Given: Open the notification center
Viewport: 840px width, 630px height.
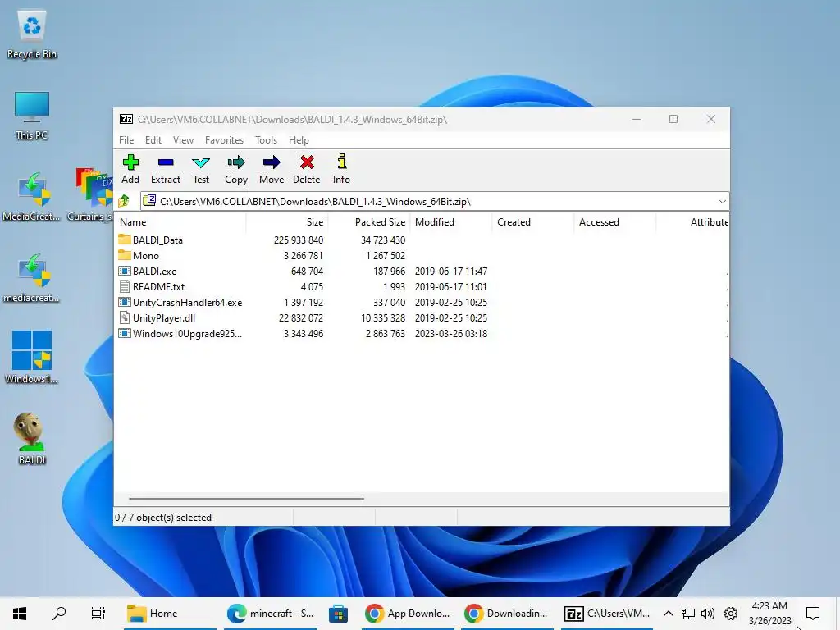Looking at the screenshot, I should (x=813, y=613).
